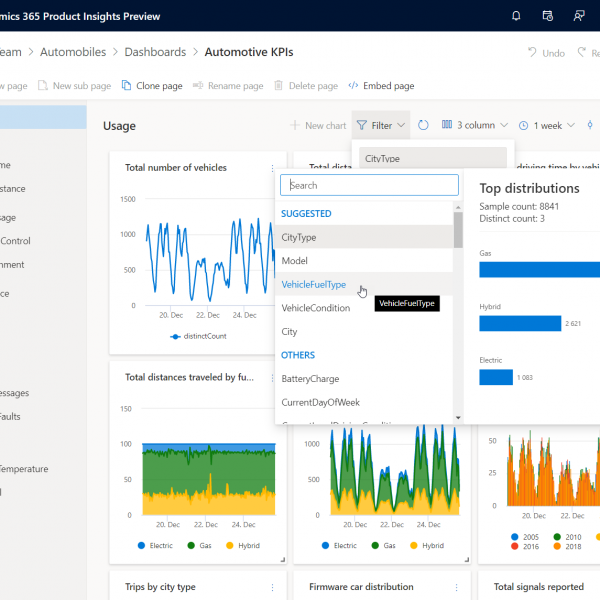This screenshot has width=600, height=600.
Task: Select CurrentDayOfWeek from others list
Action: pyautogui.click(x=364, y=403)
